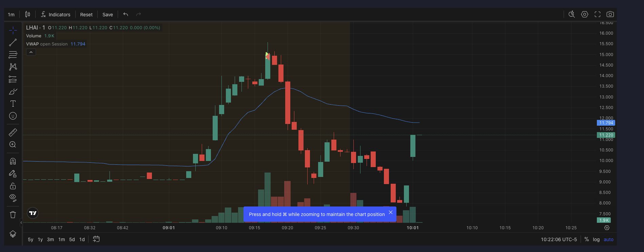Toggle lock all drawing tools

click(13, 186)
